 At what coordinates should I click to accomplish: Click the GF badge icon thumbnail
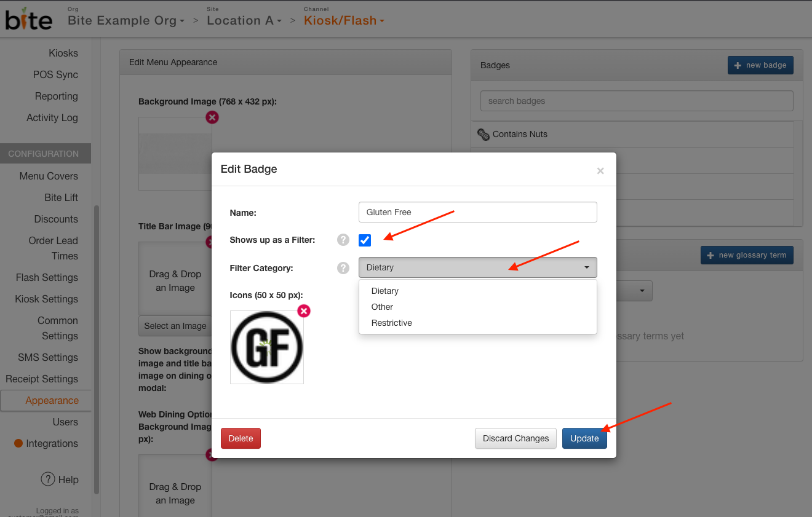[x=267, y=347]
